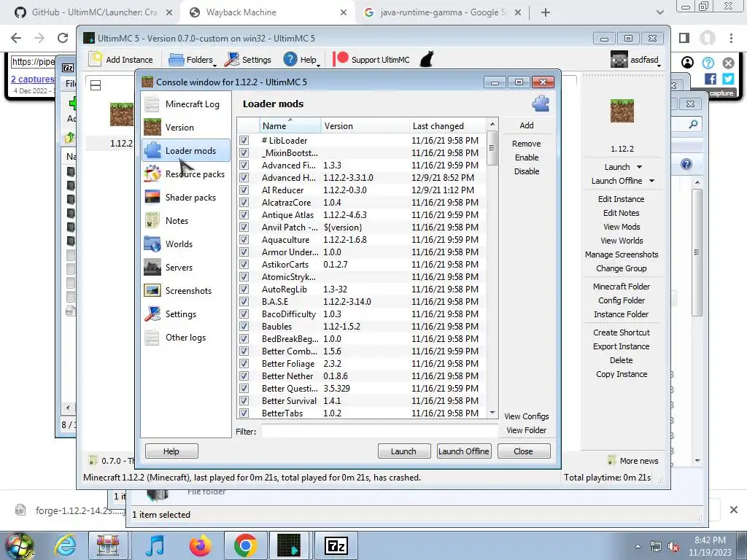The height and width of the screenshot is (560, 747).
Task: Toggle the AstikorCarts mod checkbox
Action: (x=244, y=264)
